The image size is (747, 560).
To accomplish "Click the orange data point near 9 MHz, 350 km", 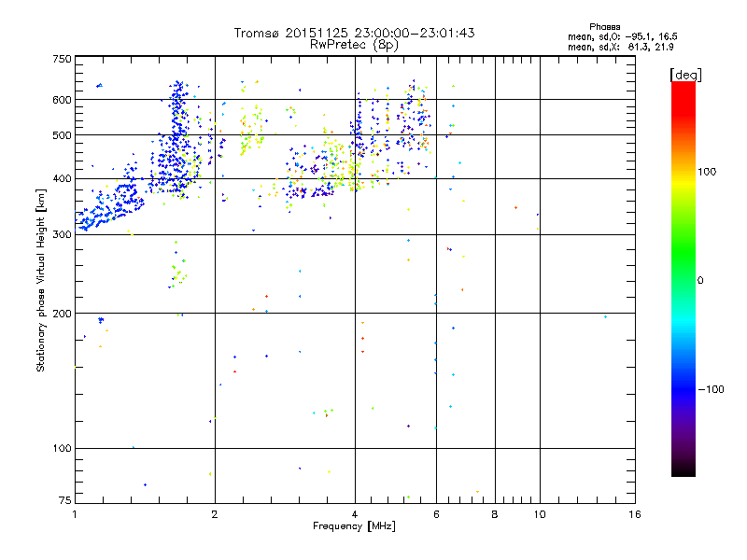I will [x=516, y=207].
